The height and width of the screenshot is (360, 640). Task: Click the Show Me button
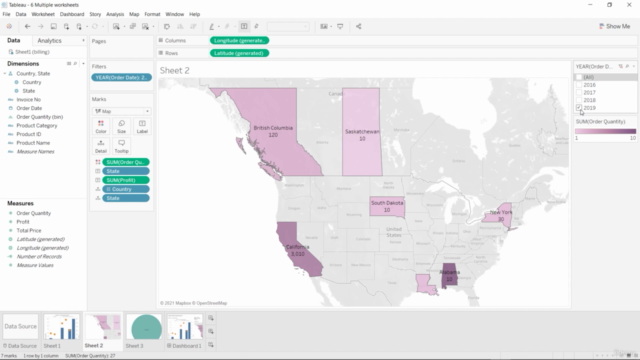coord(614,27)
